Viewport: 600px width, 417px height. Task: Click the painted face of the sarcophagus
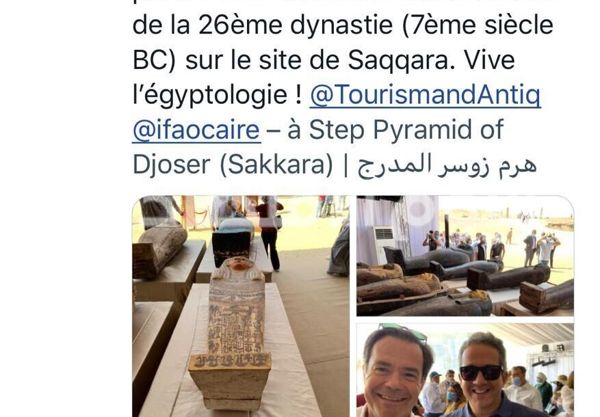238,264
